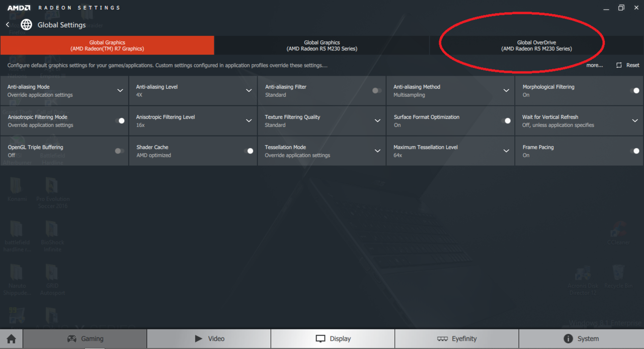The width and height of the screenshot is (644, 349).
Task: Expand Wait for Vertical Refresh dropdown
Action: (635, 121)
